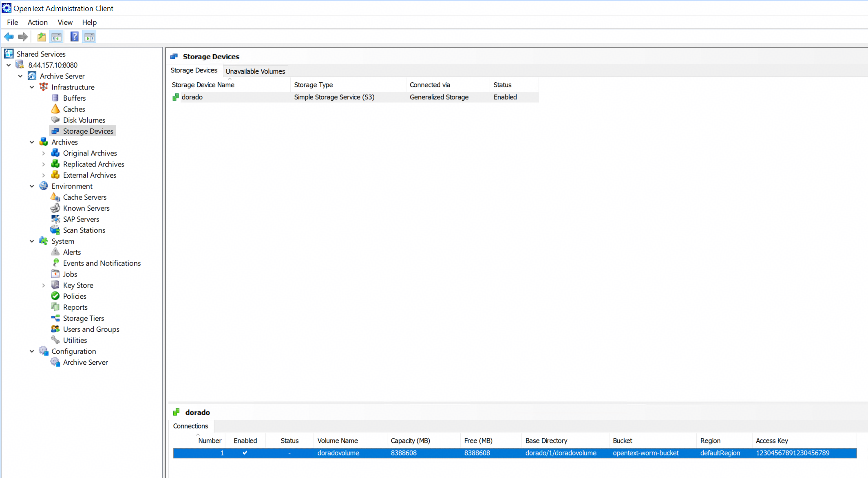Open the Help menu

pos(89,22)
